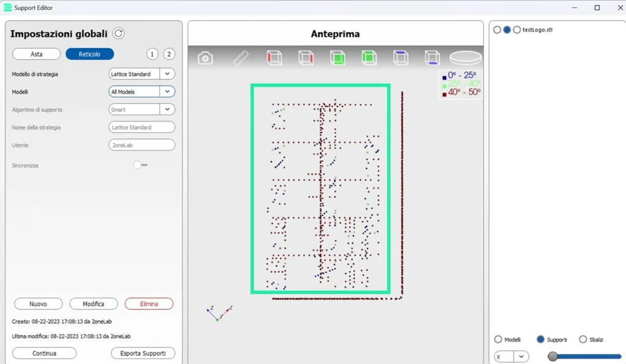Select first radio button beside testLogo.stl
Viewport: 626px width, 364px height.
497,30
